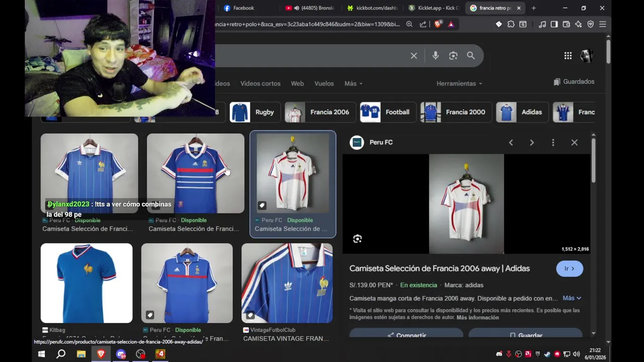Open the media music note control icon
This screenshot has width=644, height=362.
542,24
